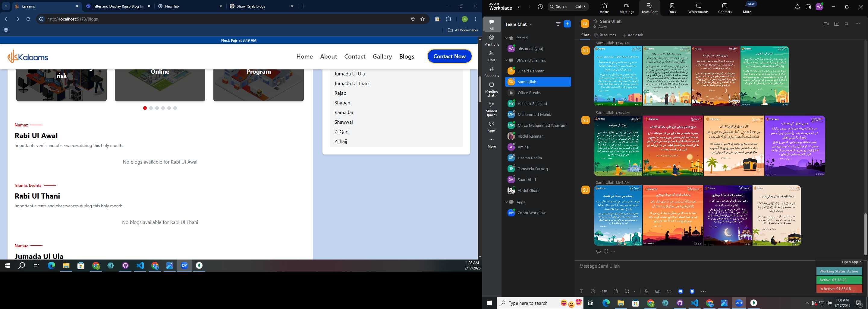
Task: Open Zoom history clock icon
Action: click(x=540, y=7)
